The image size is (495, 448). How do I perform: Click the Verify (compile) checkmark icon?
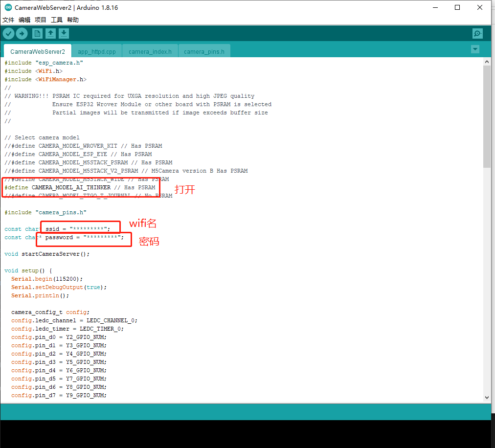tap(8, 33)
